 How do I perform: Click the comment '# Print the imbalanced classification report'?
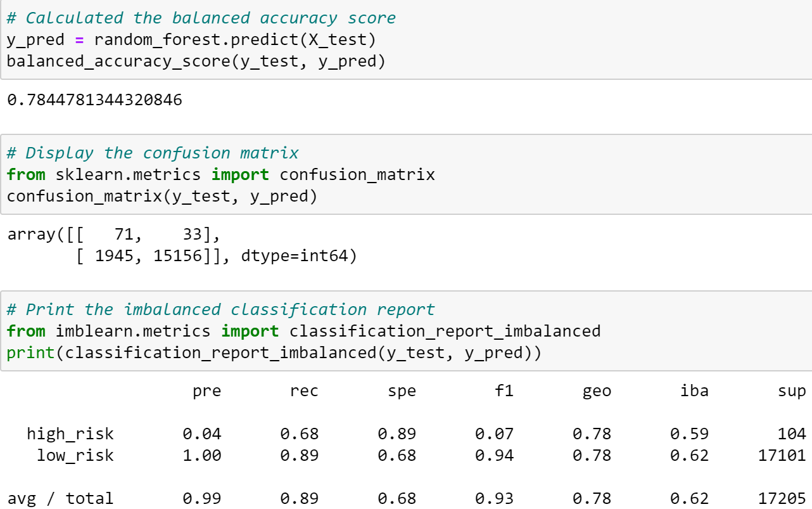221,310
